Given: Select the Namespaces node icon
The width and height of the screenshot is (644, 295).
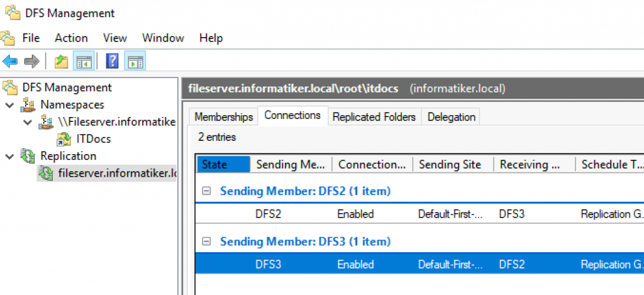Looking at the screenshot, I should click(x=28, y=105).
